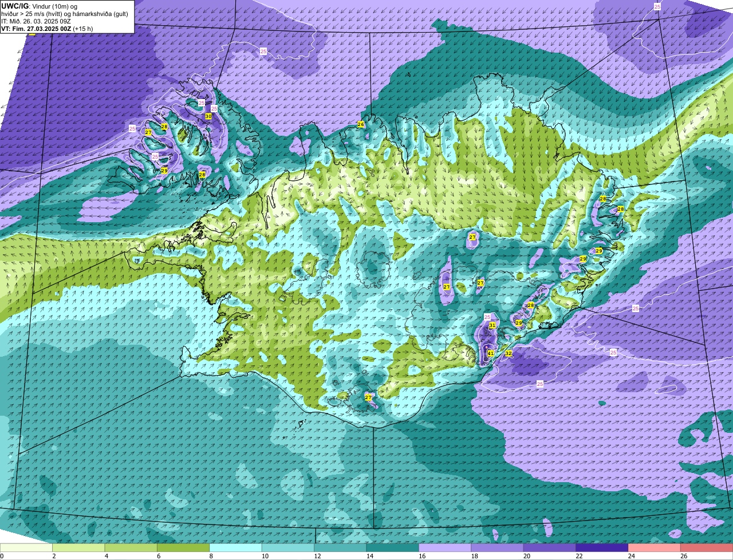Click the legend scale label 4
Viewport: 733px width, 560px height.
[x=107, y=556]
